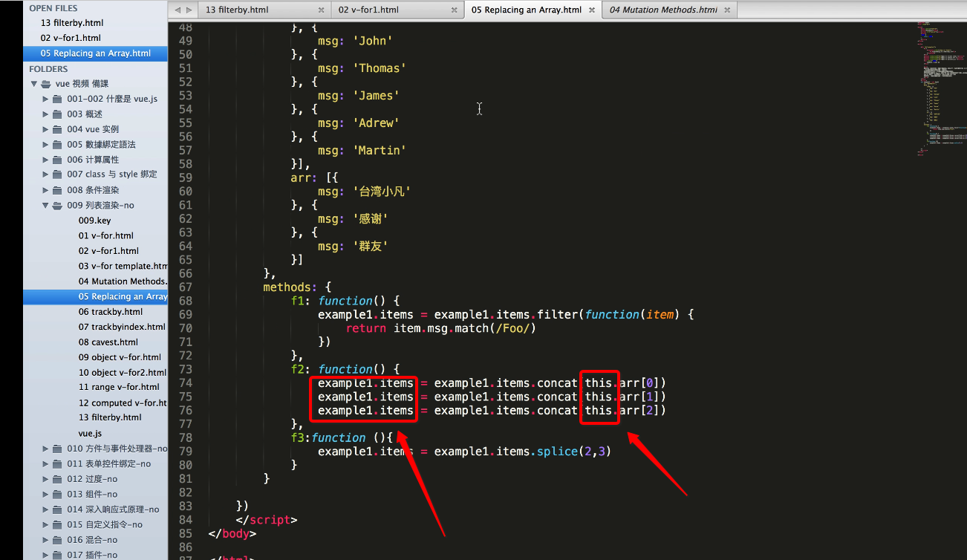Click the folder icon of vue 视频 備課
Screen dimensions: 967x560
(x=46, y=84)
